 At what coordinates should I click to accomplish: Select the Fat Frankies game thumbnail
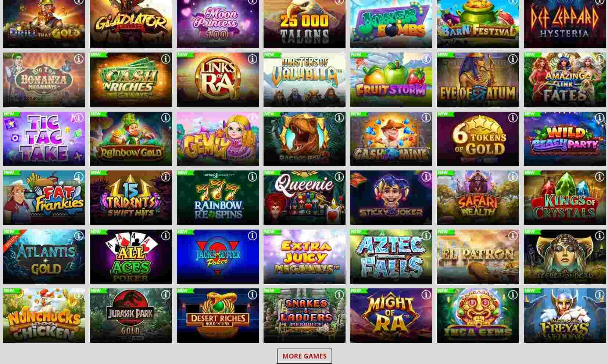click(x=44, y=198)
